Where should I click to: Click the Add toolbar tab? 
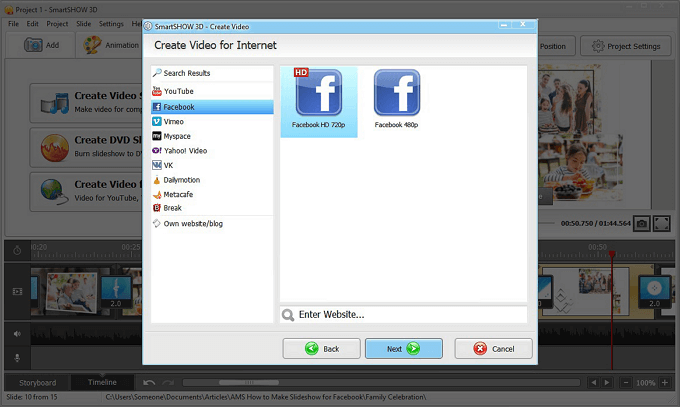click(x=41, y=45)
